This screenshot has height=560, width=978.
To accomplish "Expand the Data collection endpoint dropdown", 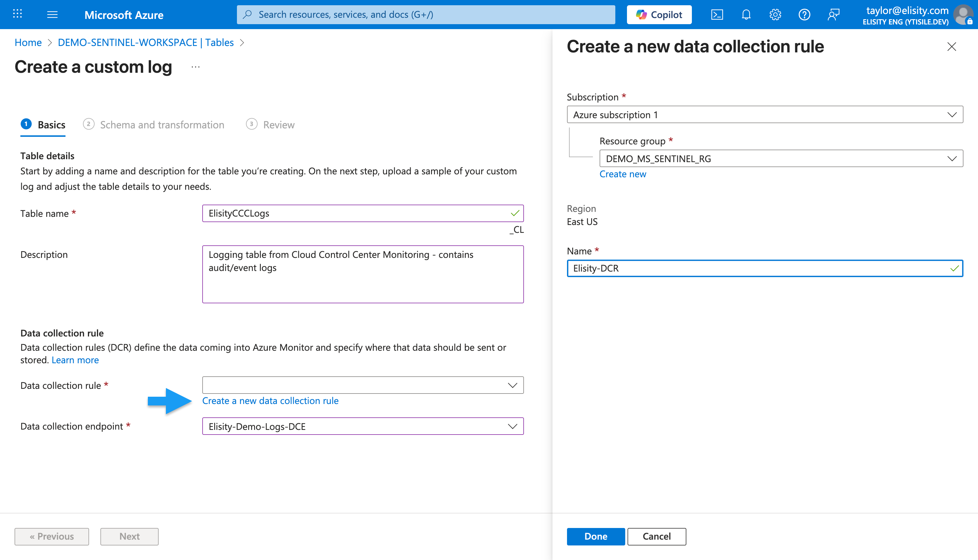I will click(x=363, y=426).
